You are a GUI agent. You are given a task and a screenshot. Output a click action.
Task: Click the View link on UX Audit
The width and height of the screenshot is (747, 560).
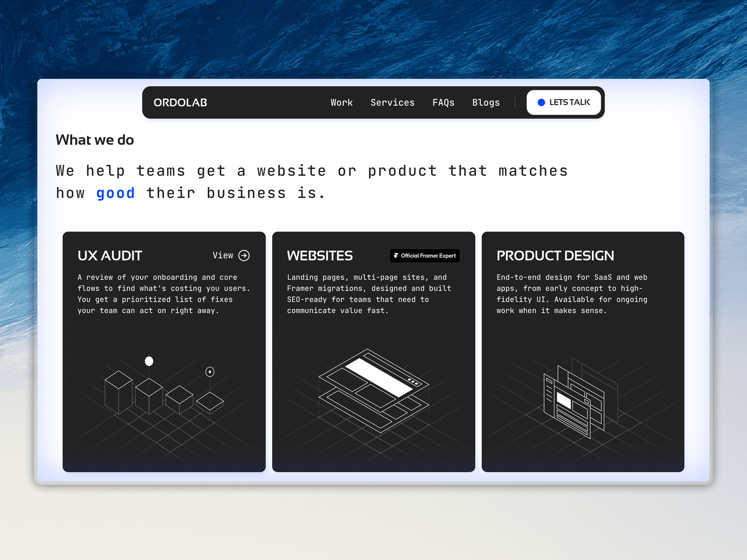231,256
